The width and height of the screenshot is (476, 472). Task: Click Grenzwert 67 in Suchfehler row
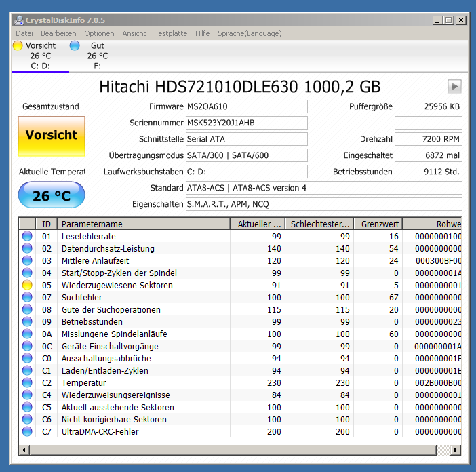click(x=394, y=298)
